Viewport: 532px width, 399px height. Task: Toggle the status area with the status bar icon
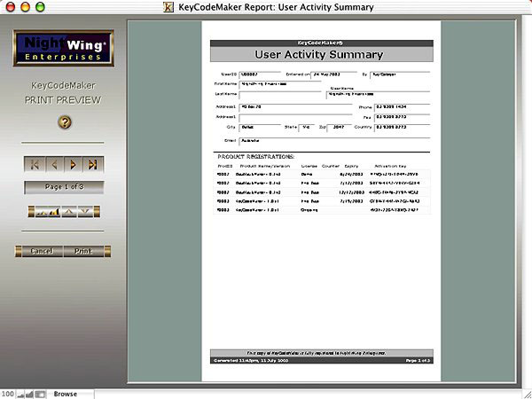coord(40,395)
